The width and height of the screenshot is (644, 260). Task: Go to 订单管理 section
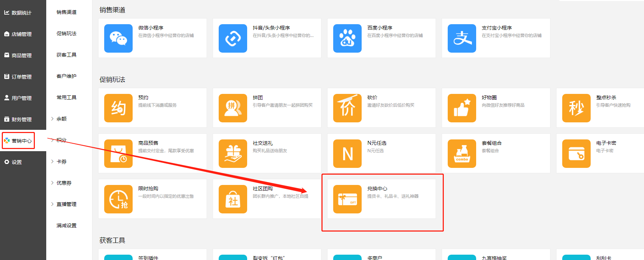coord(22,77)
